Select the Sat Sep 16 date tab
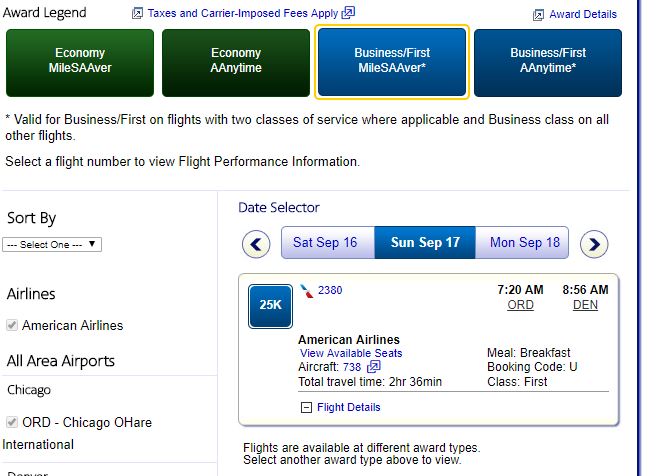 click(x=325, y=242)
